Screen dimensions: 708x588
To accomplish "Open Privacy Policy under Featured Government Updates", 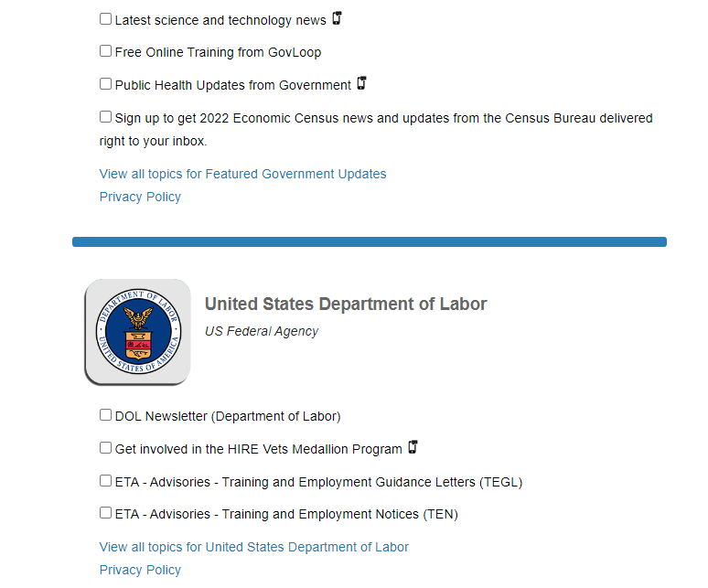I will 140,197.
